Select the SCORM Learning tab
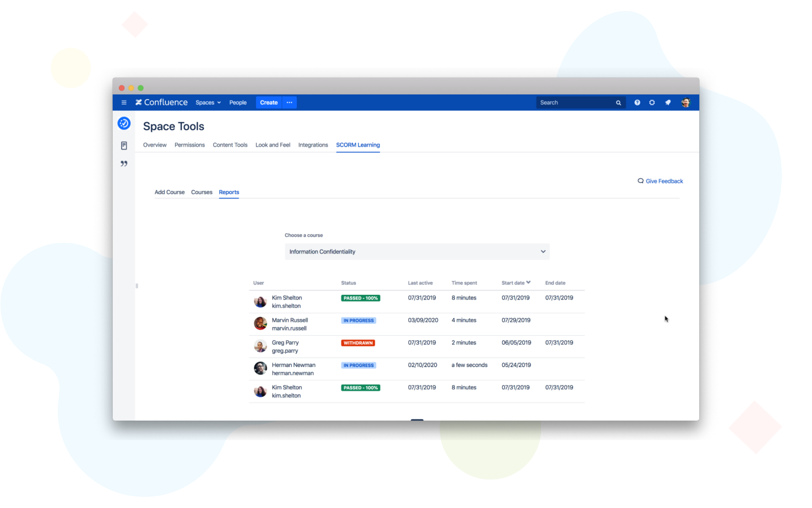812x508 pixels. (x=358, y=145)
